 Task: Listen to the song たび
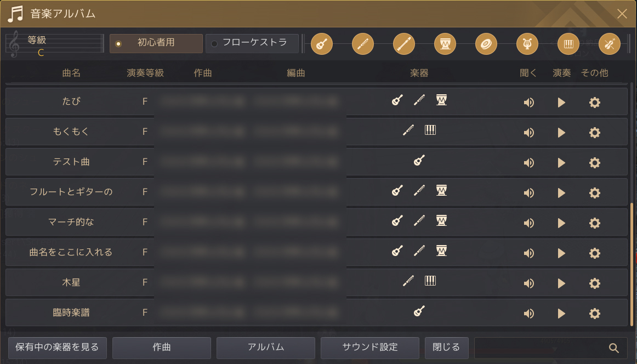[529, 103]
